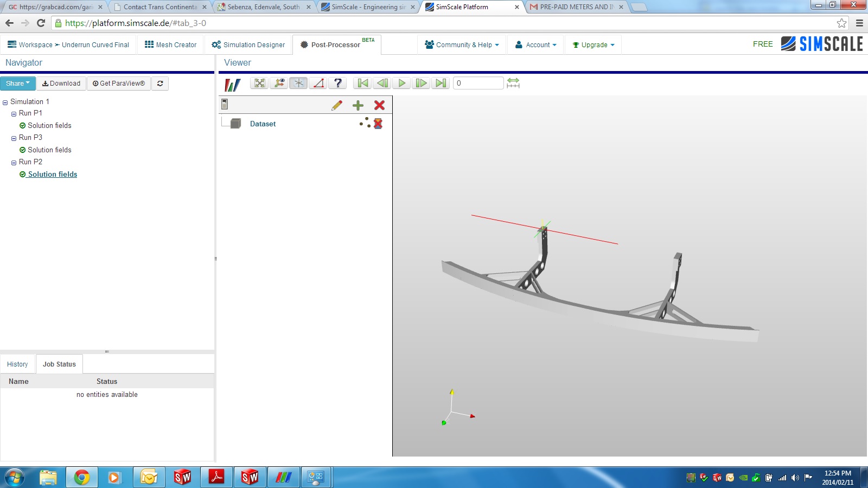Switch to the PRE-PAID METERS Gmail tab
Screen dimensions: 868x488
point(576,7)
